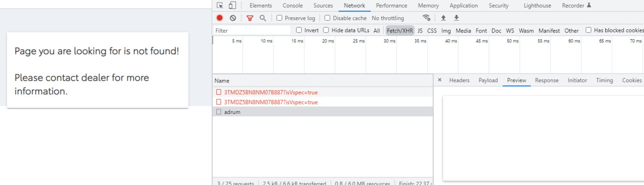Viewport: 644px width, 185px height.
Task: Show the Payload tab of request
Action: pyautogui.click(x=488, y=80)
